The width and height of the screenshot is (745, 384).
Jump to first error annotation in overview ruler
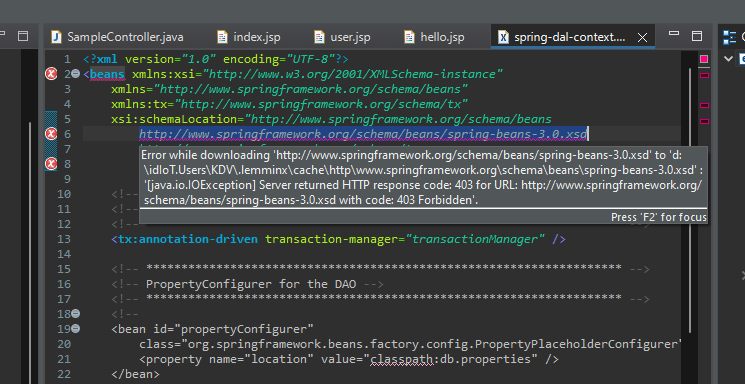click(704, 75)
